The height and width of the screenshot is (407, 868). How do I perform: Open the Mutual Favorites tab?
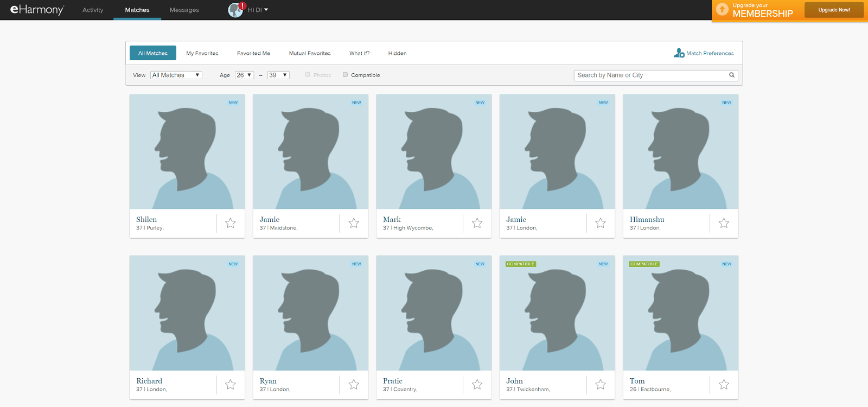[310, 53]
